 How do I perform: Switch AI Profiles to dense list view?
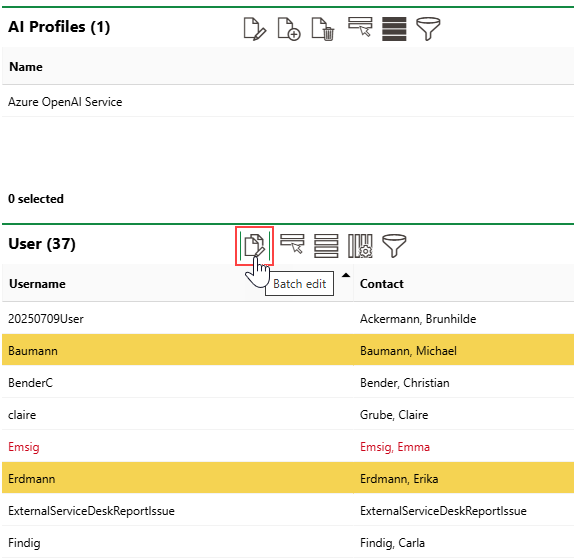pos(394,29)
